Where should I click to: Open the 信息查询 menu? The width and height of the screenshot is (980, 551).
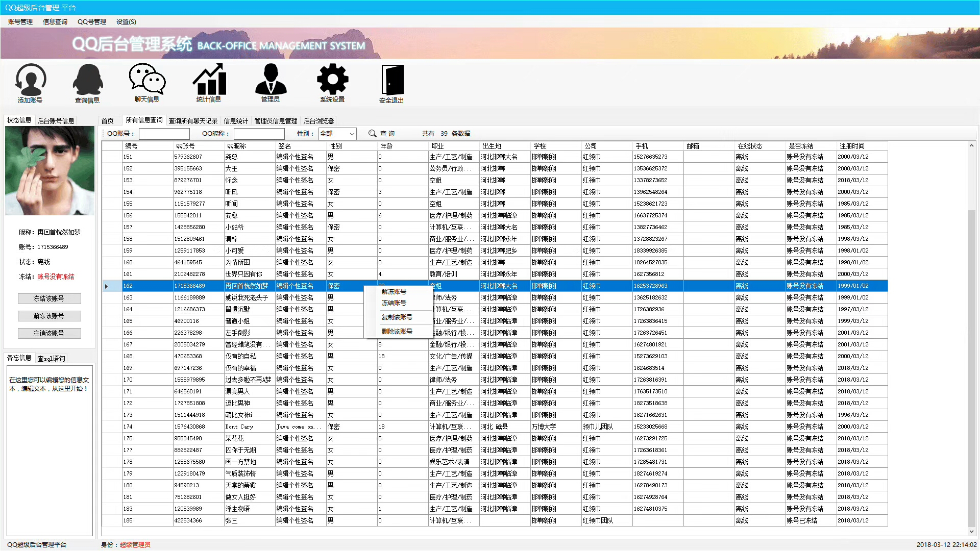pyautogui.click(x=55, y=22)
